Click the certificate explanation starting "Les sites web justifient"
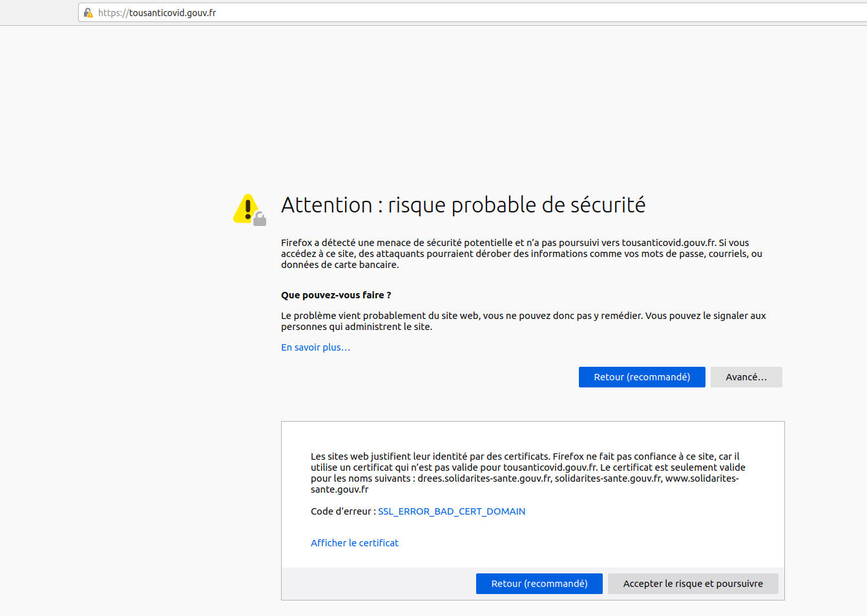Image resolution: width=867 pixels, height=616 pixels. click(x=528, y=473)
